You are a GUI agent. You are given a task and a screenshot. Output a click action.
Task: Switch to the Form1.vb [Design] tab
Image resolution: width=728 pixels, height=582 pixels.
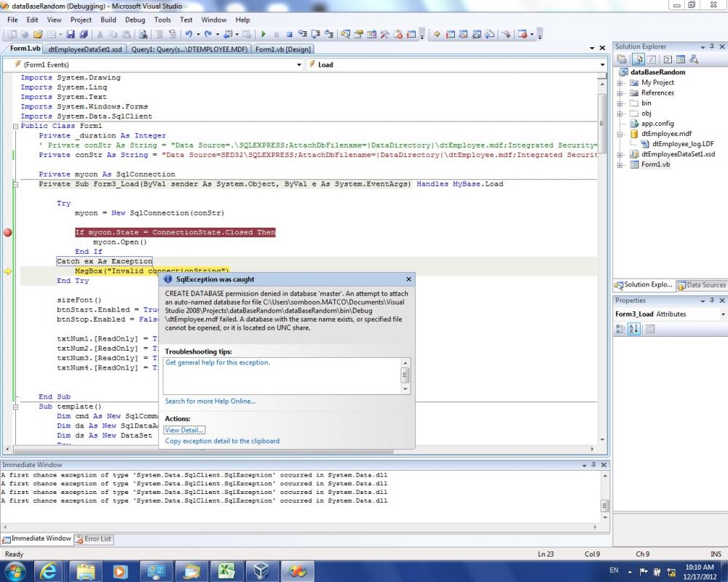[x=284, y=49]
